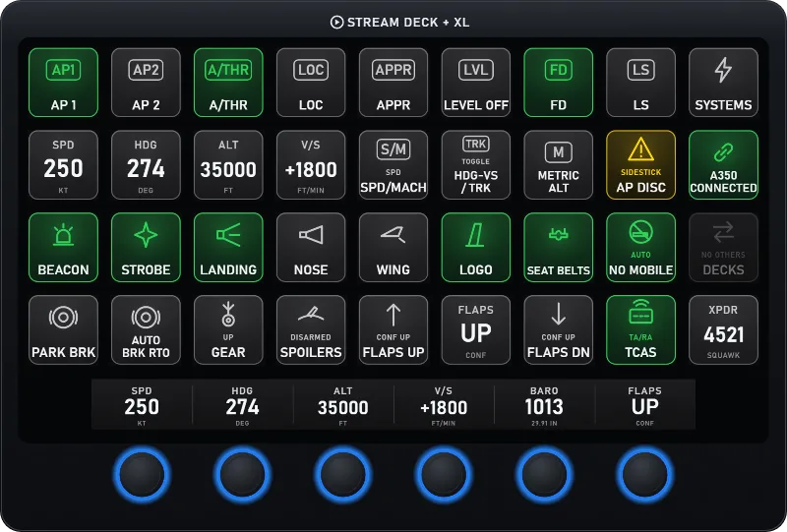Toggle the TCAS TA/RA key
Viewport: 787px width, 532px height.
tap(641, 329)
